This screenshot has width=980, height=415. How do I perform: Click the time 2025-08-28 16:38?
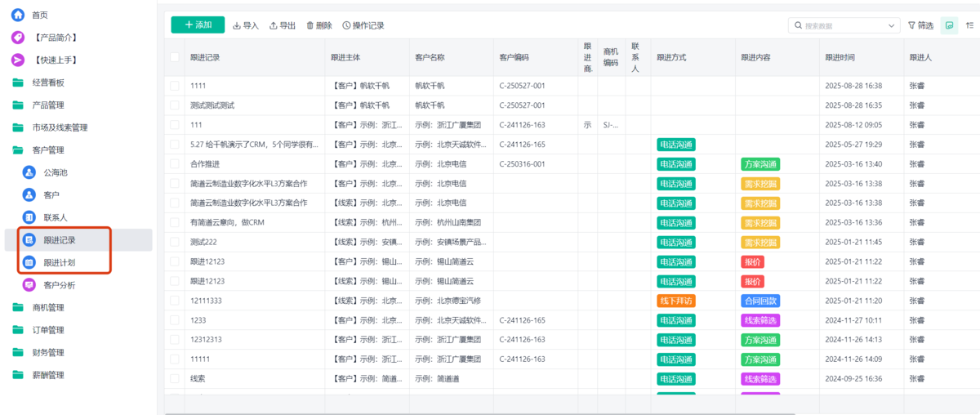point(853,86)
